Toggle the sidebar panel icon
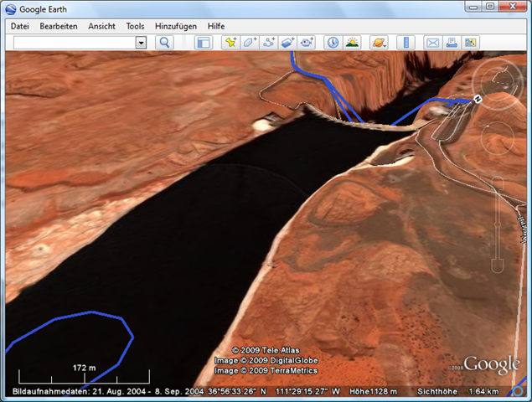The height and width of the screenshot is (402, 532). point(203,42)
